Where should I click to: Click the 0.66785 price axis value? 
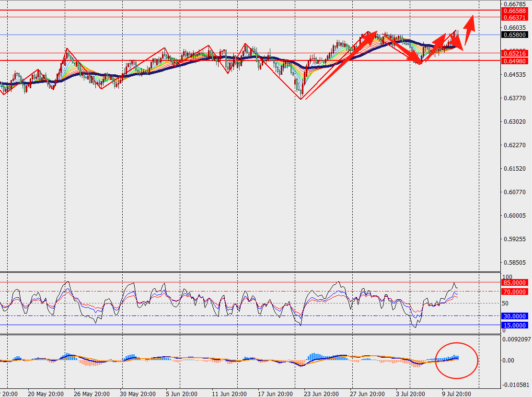pyautogui.click(x=515, y=4)
